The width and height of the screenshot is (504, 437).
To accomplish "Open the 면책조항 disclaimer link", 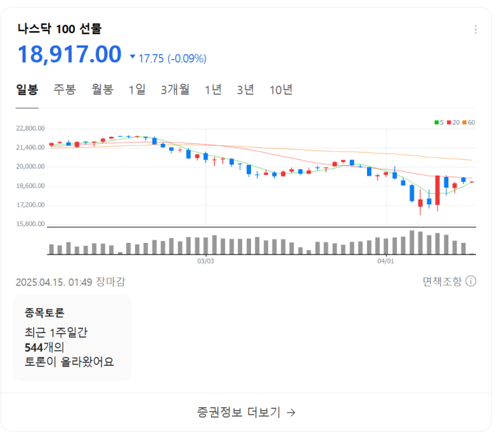I will click(x=442, y=281).
